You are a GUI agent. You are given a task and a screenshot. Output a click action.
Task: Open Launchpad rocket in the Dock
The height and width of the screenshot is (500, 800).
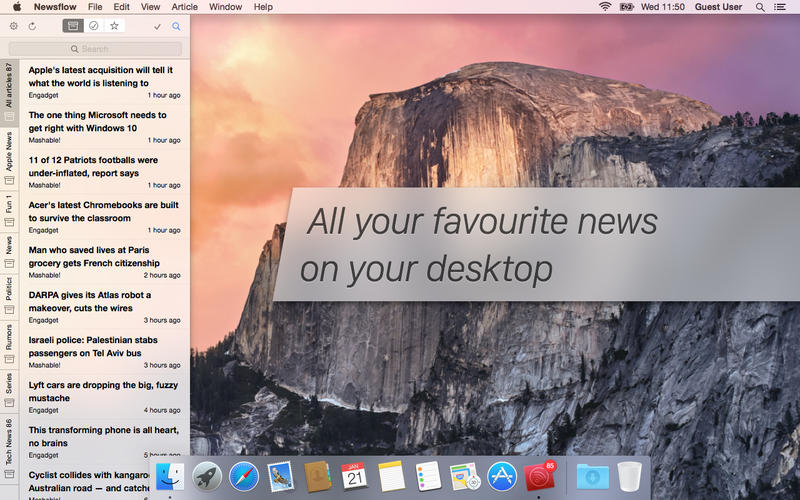point(207,477)
